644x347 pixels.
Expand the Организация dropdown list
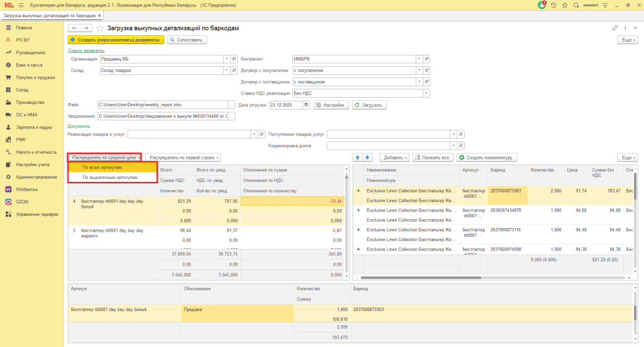click(x=226, y=59)
